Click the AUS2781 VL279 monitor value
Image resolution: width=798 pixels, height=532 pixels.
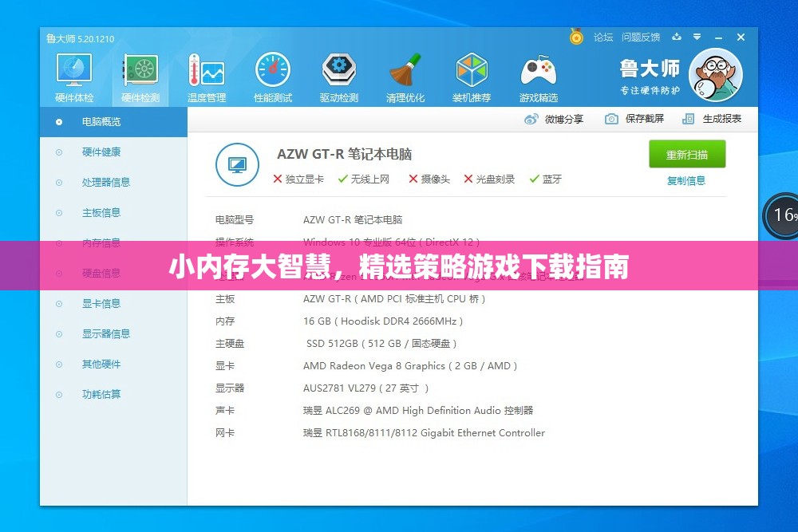tap(366, 388)
